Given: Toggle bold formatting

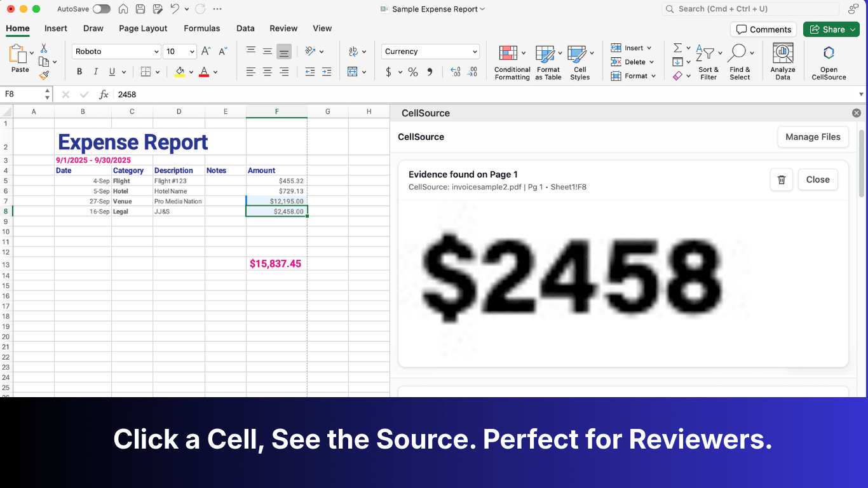Looking at the screenshot, I should point(79,71).
